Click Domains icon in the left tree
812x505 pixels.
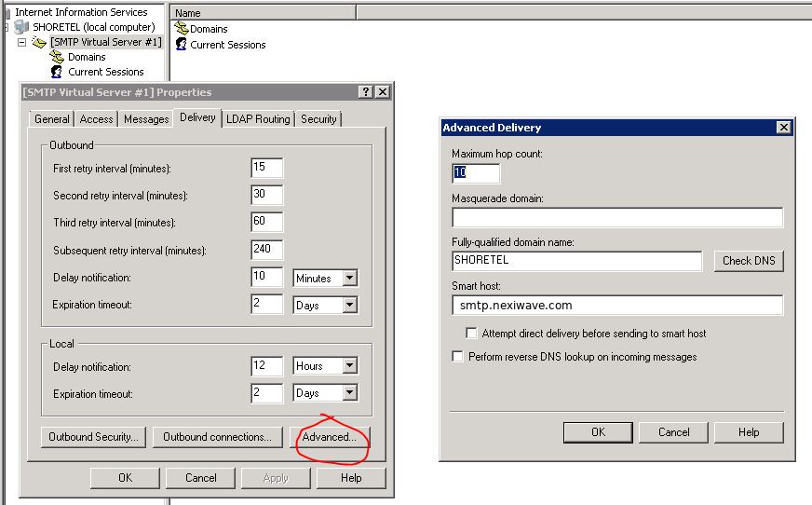click(x=57, y=57)
